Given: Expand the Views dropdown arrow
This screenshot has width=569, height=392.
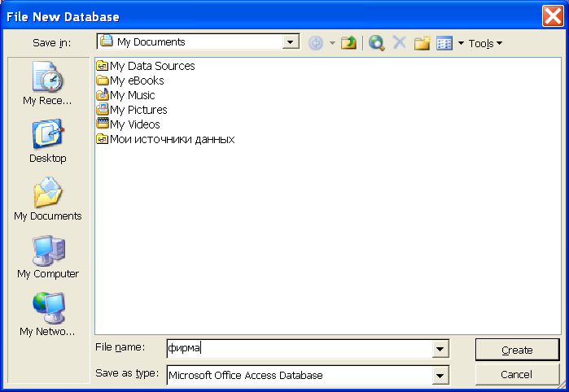Looking at the screenshot, I should [x=461, y=43].
